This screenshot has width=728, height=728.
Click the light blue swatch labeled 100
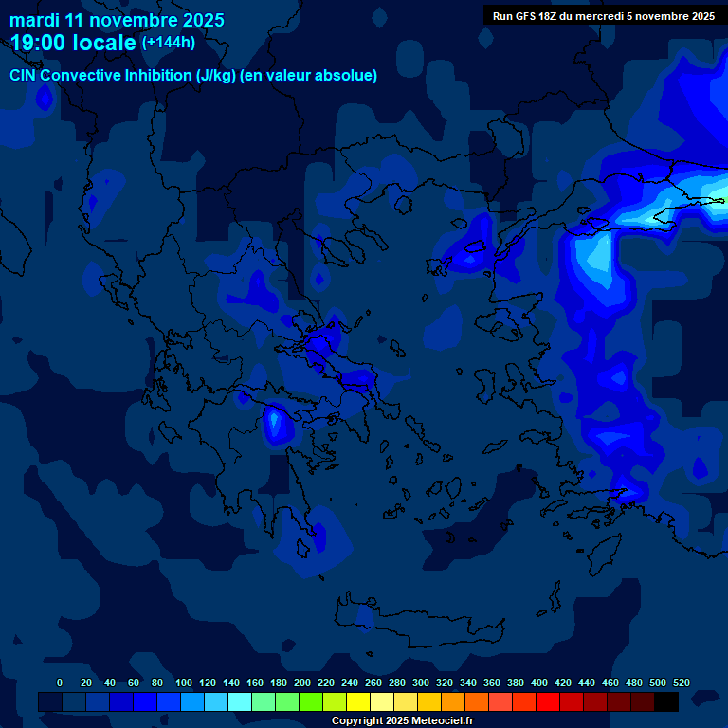[169, 701]
